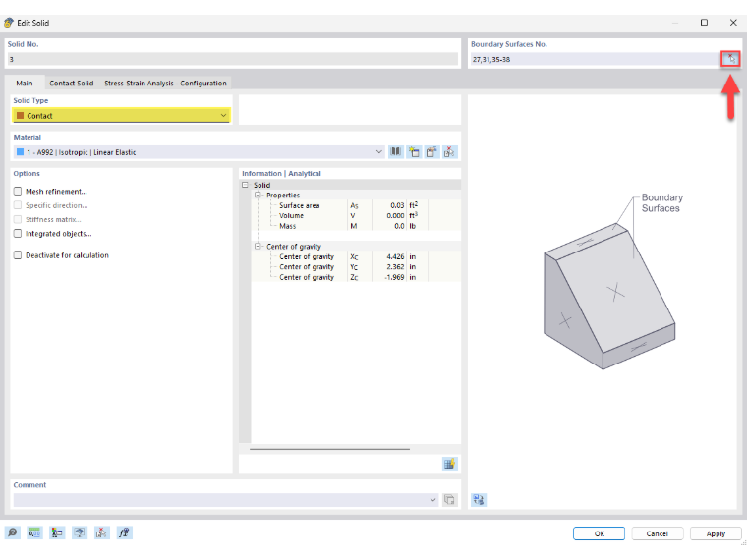747x560 pixels.
Task: Collapse the Center of gravity tree node
Action: 258,247
